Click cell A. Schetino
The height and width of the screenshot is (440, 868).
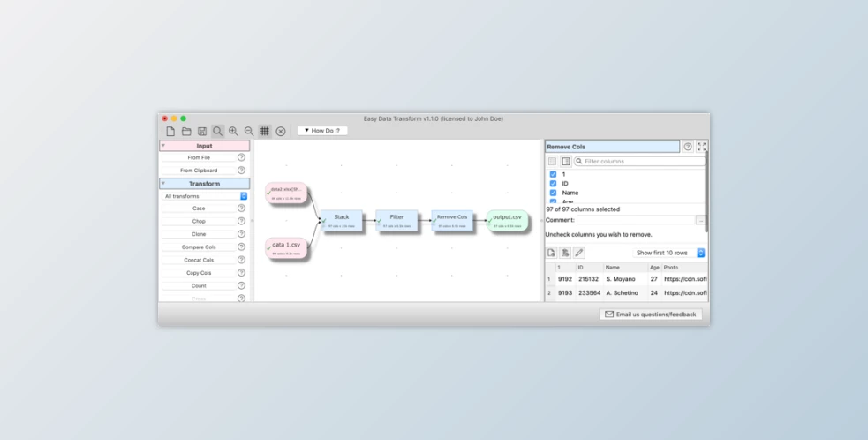click(625, 293)
